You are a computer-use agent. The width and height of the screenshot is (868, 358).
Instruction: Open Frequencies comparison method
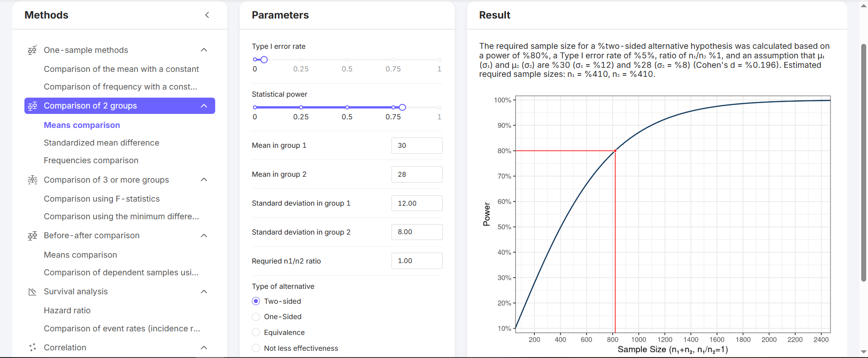coord(91,160)
